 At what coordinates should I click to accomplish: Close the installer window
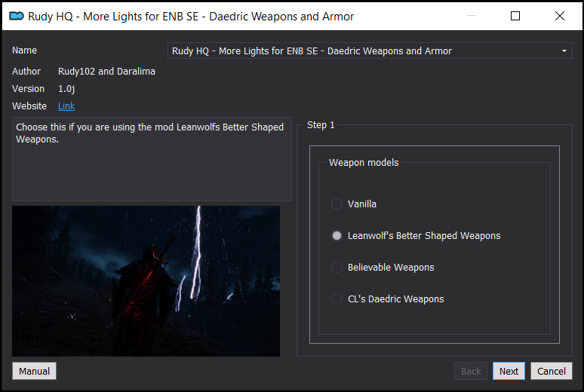pos(559,16)
